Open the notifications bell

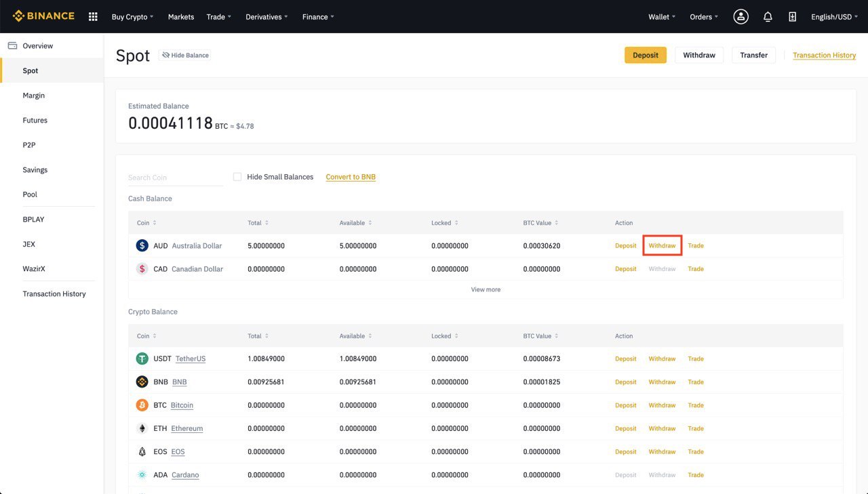coord(768,17)
